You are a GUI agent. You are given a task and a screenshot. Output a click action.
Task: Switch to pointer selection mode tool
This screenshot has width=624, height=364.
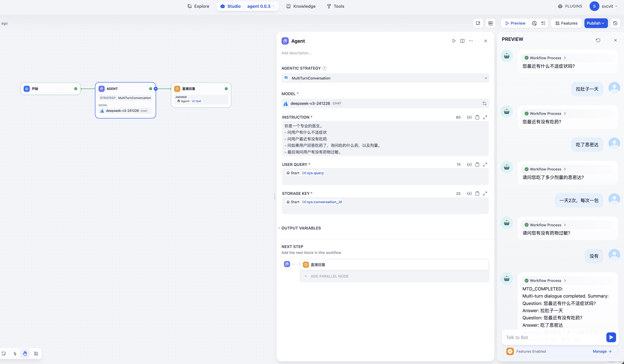click(15, 353)
